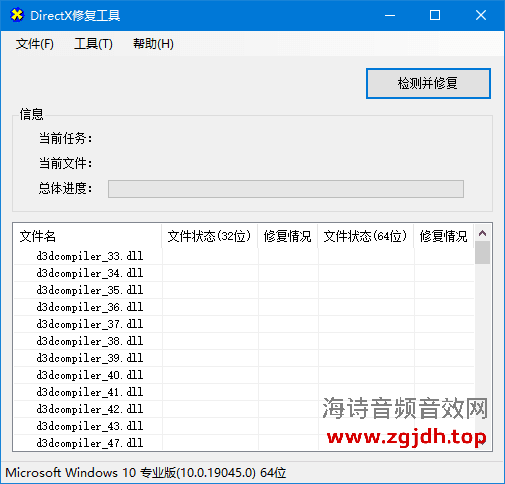The height and width of the screenshot is (484, 505).
Task: Select row d3dcompiler_36.dll
Action: (x=244, y=307)
